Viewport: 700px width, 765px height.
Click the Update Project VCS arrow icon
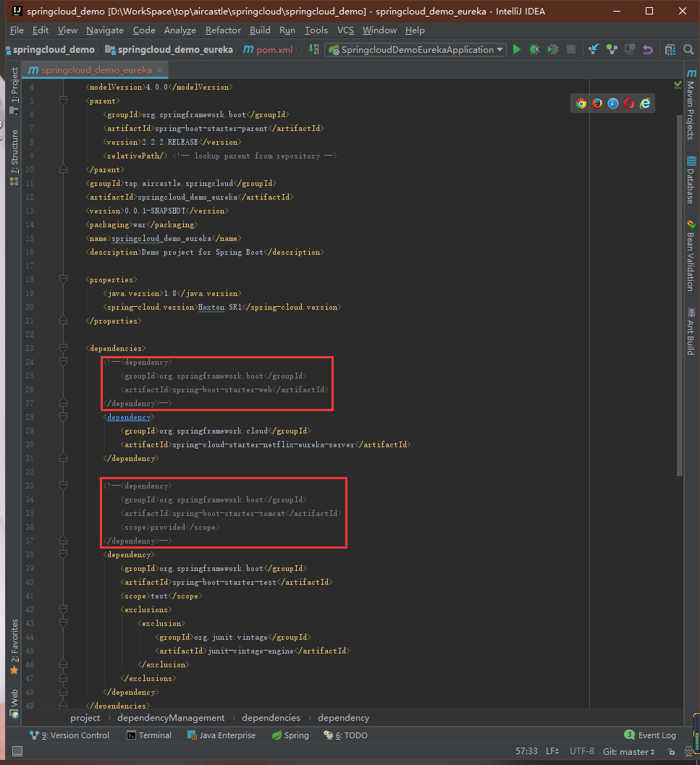[593, 49]
